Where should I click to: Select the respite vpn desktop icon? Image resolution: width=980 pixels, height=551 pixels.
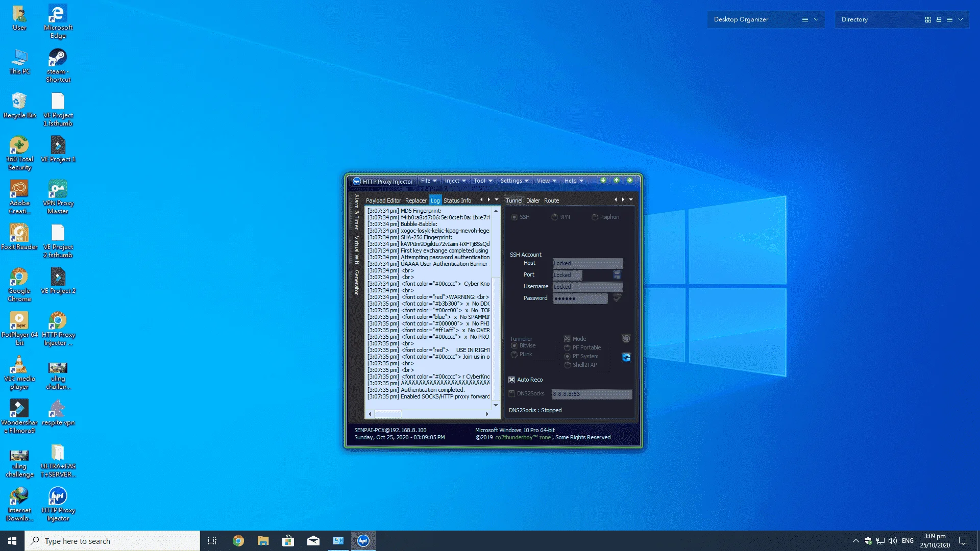coord(58,412)
